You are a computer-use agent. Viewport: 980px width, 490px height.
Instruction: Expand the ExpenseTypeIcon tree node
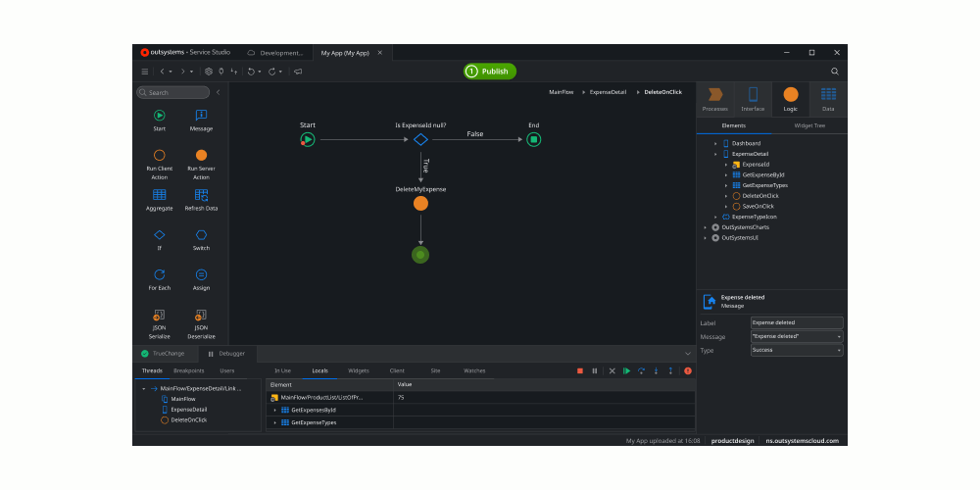pyautogui.click(x=715, y=217)
